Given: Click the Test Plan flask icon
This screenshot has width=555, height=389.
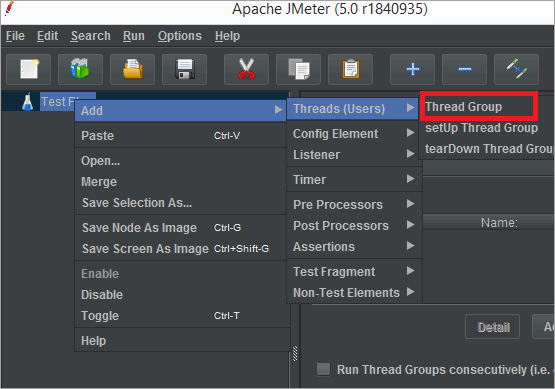Looking at the screenshot, I should click(x=28, y=102).
